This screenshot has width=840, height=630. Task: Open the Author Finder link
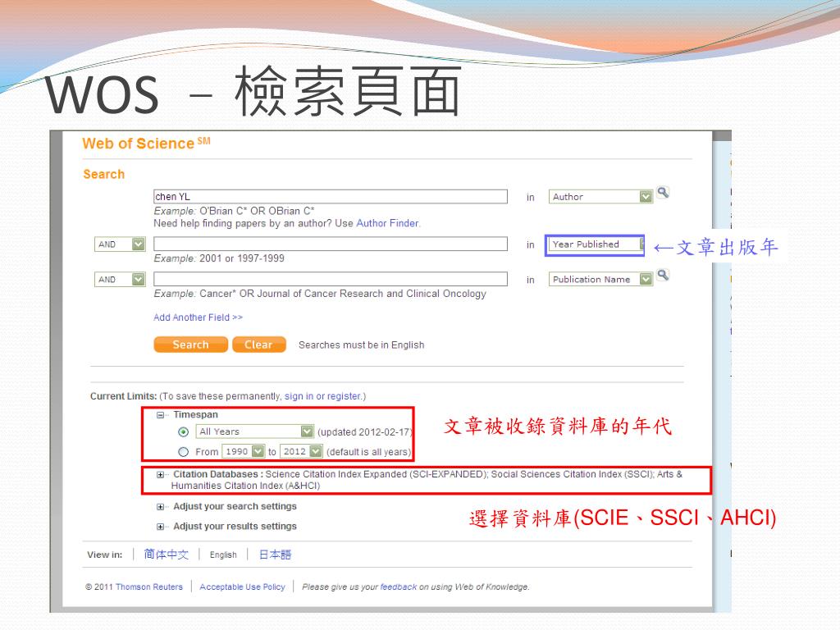387,223
